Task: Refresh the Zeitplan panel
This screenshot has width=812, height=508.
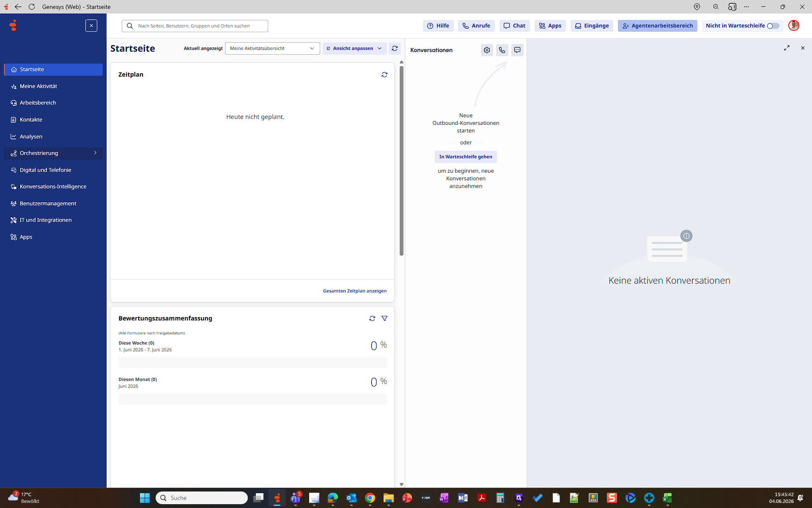Action: (x=384, y=75)
